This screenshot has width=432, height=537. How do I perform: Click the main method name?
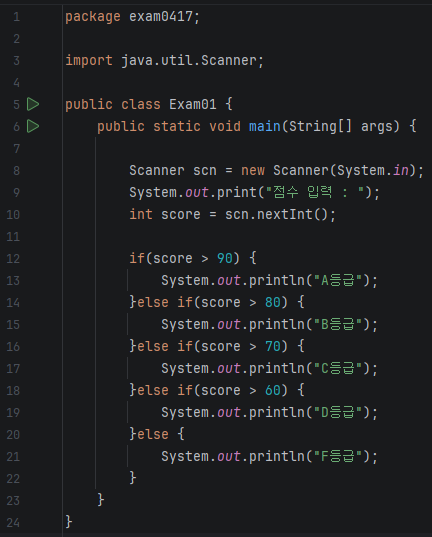pyautogui.click(x=264, y=126)
